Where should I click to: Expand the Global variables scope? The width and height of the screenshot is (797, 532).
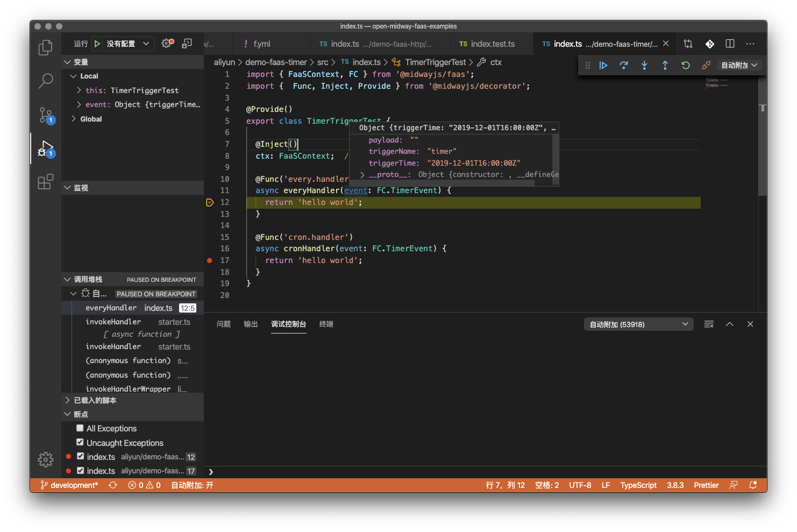tap(74, 119)
